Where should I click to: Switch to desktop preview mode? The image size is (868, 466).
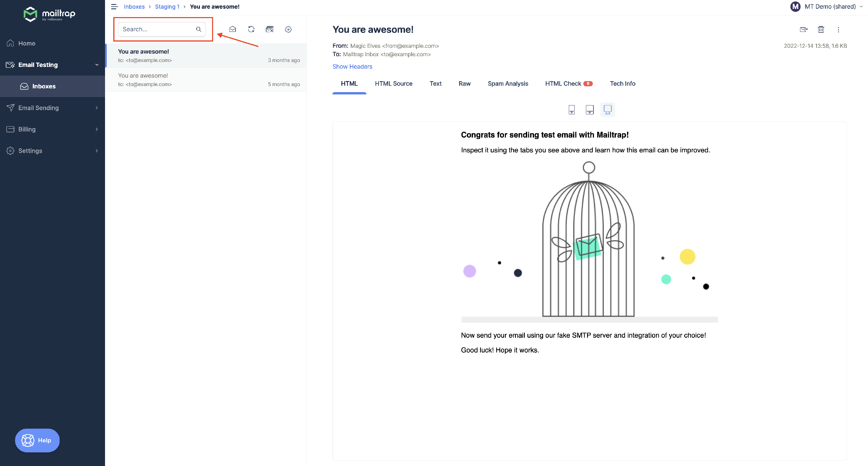click(x=608, y=109)
